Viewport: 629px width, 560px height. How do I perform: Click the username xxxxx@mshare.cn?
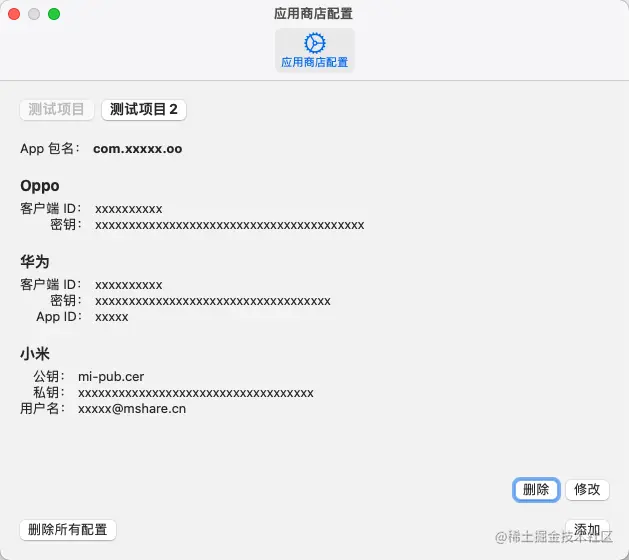click(132, 409)
